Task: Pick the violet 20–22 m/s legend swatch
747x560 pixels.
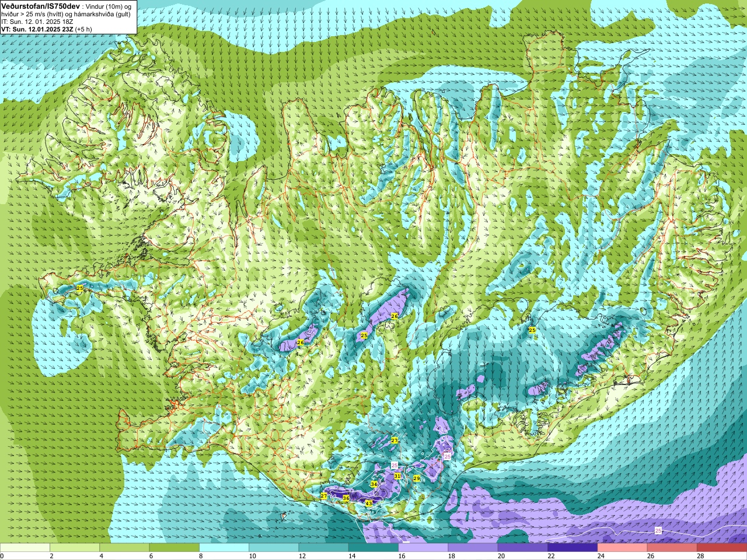Action: pos(523,548)
